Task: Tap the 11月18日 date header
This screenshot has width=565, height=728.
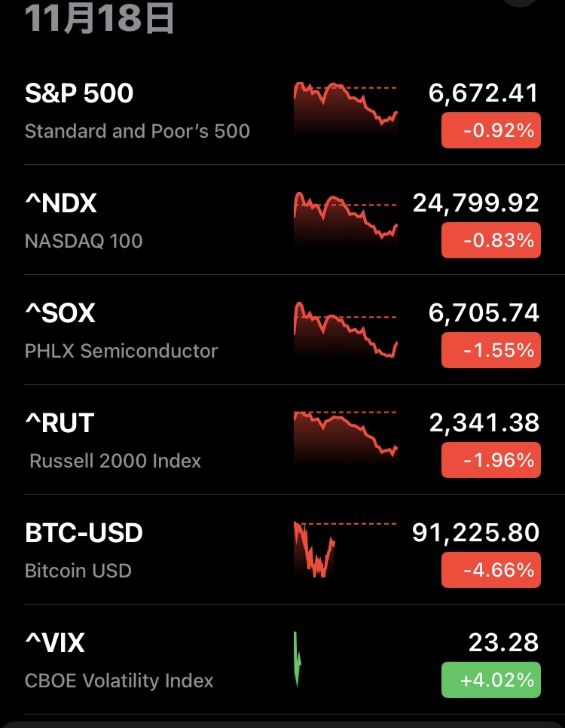Action: point(99,18)
